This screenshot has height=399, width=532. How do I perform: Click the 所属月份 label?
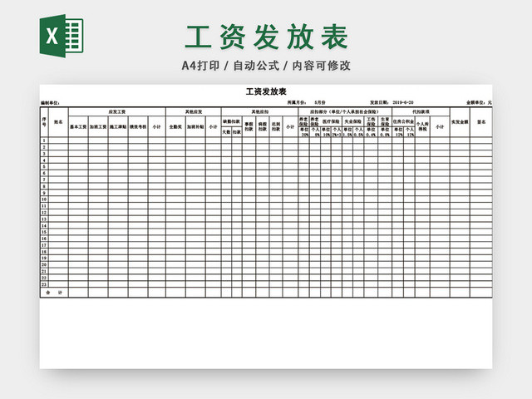[x=297, y=102]
